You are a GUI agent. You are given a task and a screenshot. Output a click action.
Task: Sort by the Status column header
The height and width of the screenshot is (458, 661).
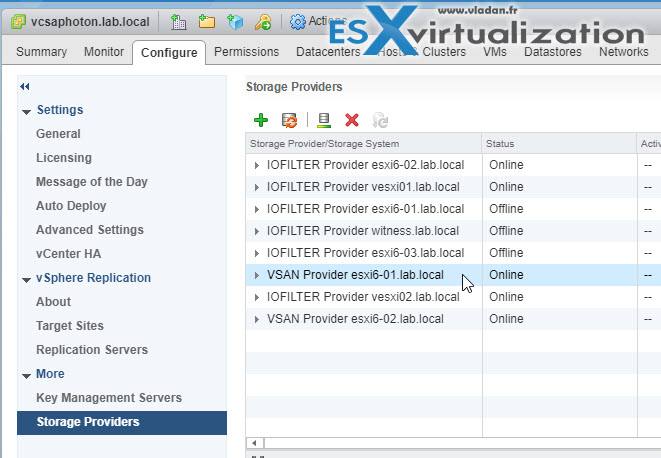(559, 144)
